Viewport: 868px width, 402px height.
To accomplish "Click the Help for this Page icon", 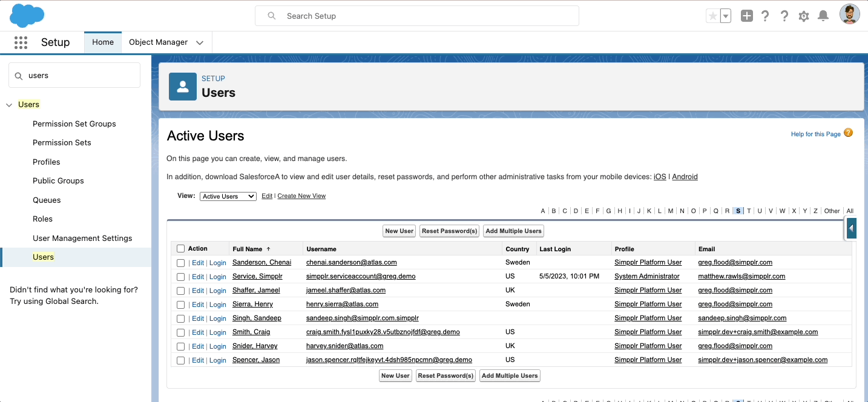I will (848, 132).
